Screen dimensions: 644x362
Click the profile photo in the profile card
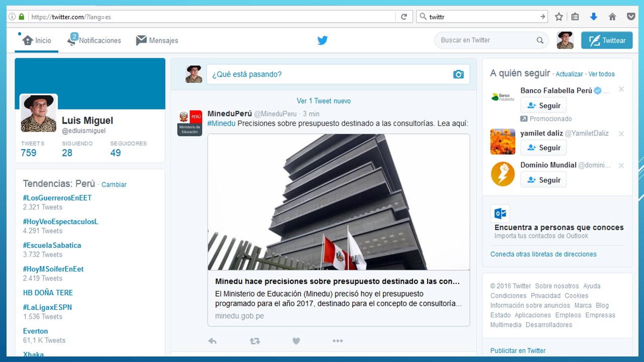point(39,113)
